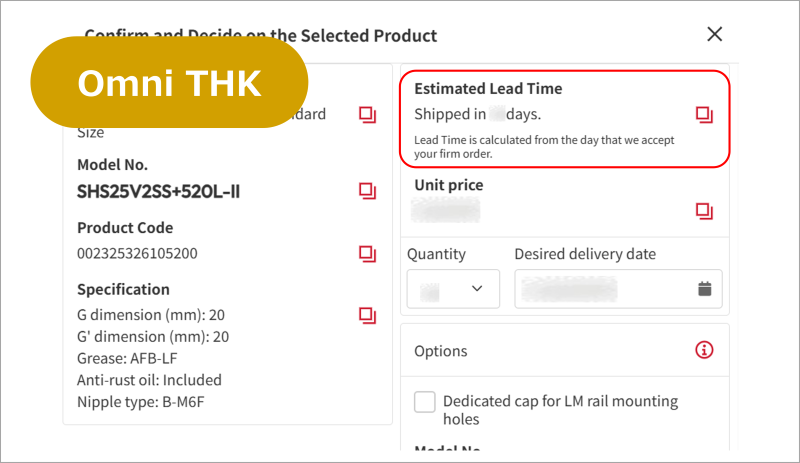This screenshot has height=463, width=800.
Task: Copy the Estimated Lead Time text
Action: tap(704, 114)
